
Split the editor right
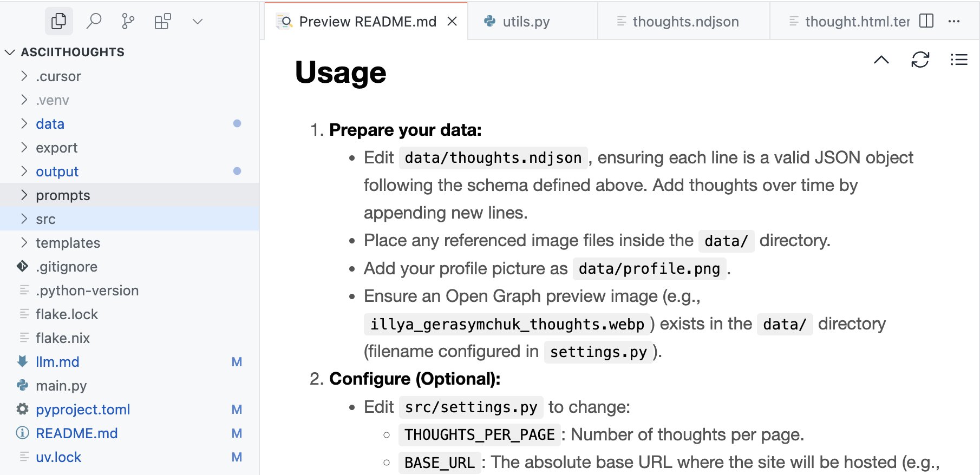926,21
